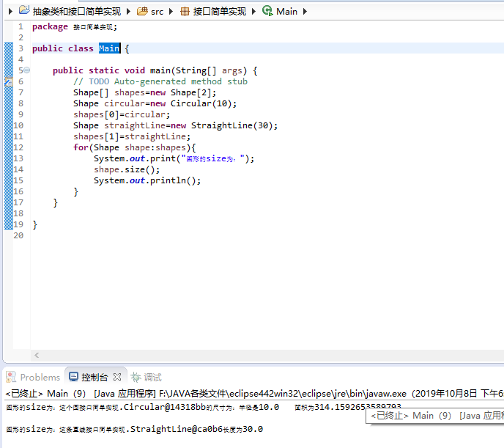Expand breadcrumb arrow after 接口简单实现 package
The image size is (504, 448).
click(253, 12)
